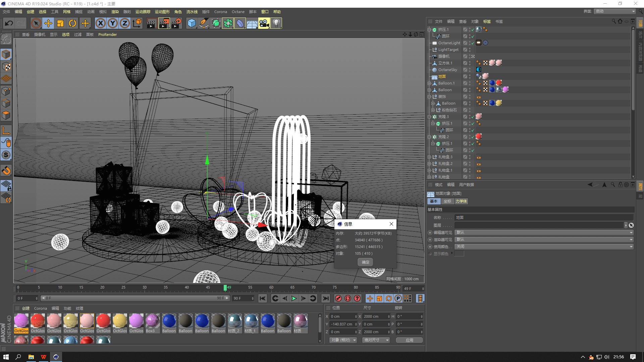Image resolution: width=644 pixels, height=362 pixels.
Task: Select the Scale tool
Action: 60,23
